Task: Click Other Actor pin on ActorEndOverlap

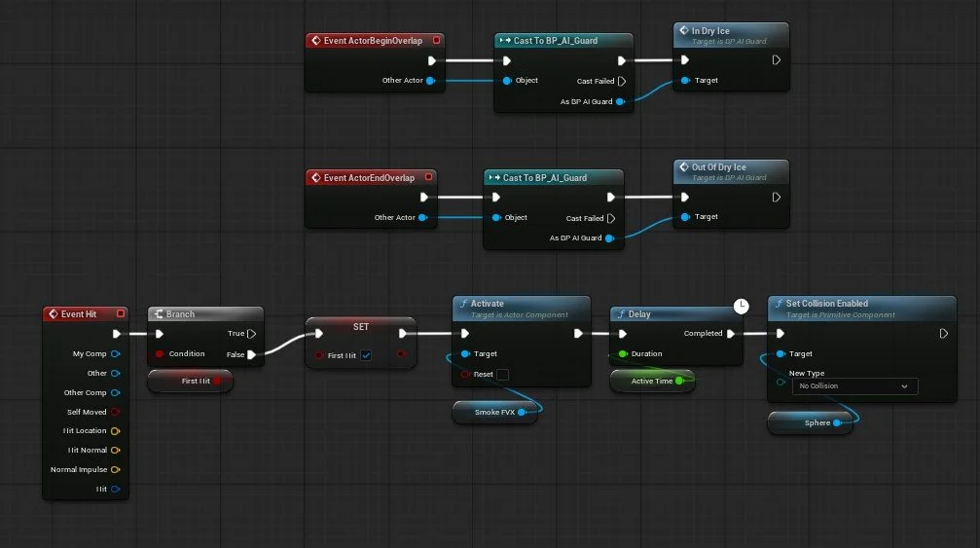Action: [422, 217]
